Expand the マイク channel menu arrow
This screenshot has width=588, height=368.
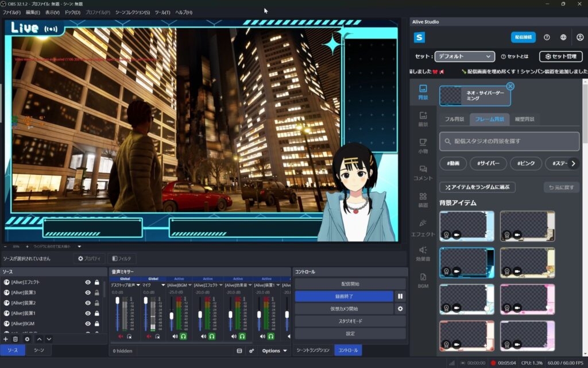(163, 285)
